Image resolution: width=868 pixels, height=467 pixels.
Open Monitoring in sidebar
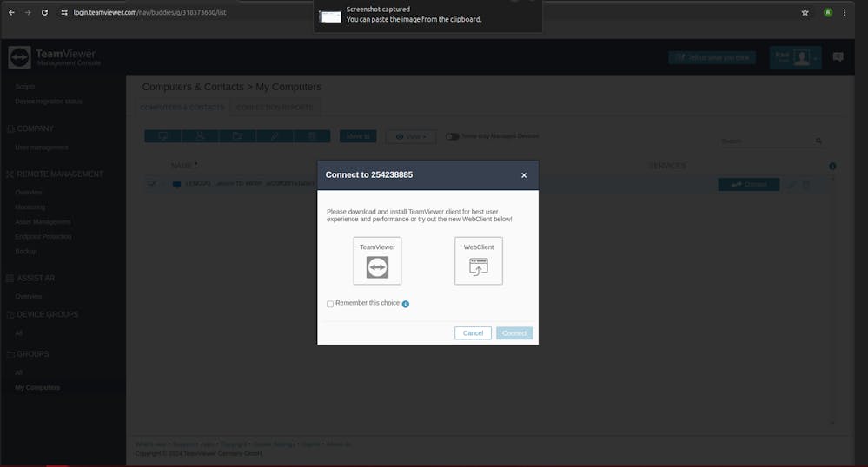click(x=30, y=207)
